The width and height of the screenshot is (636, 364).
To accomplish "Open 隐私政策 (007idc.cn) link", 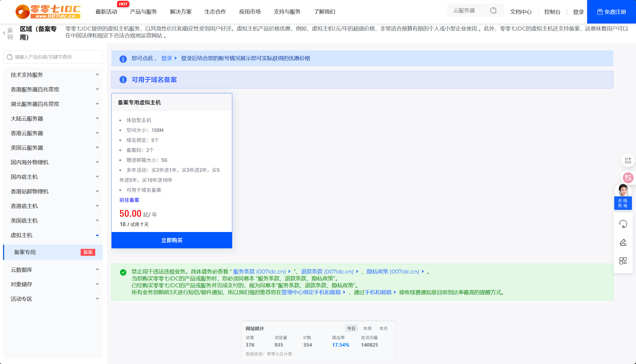I will (393, 272).
